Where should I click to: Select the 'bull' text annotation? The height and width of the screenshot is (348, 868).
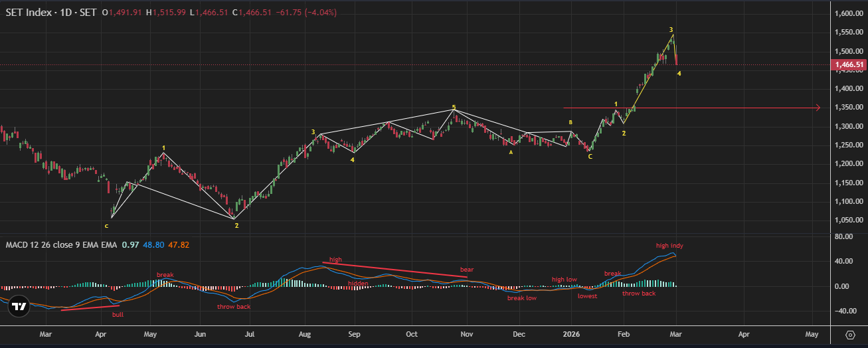pos(118,315)
